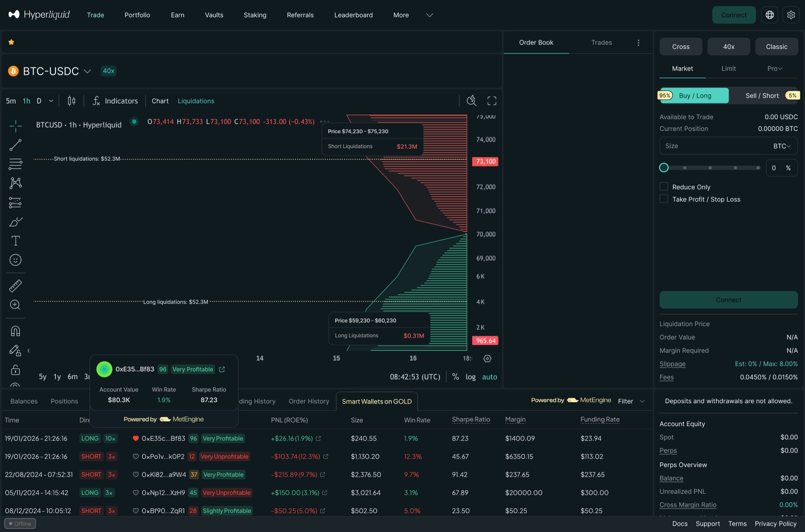Viewport: 805px width, 532px height.
Task: Open the Portfolio page
Action: 137,15
